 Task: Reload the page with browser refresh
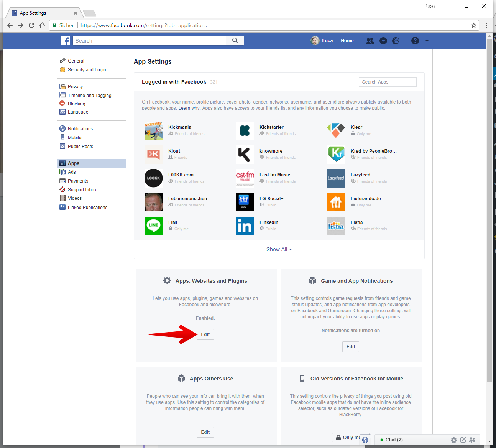click(x=31, y=25)
